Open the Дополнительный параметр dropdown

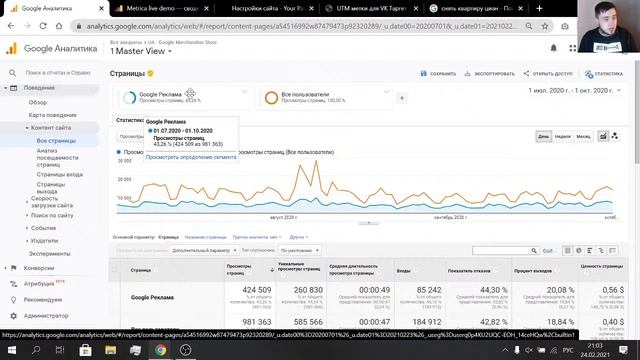tap(204, 250)
